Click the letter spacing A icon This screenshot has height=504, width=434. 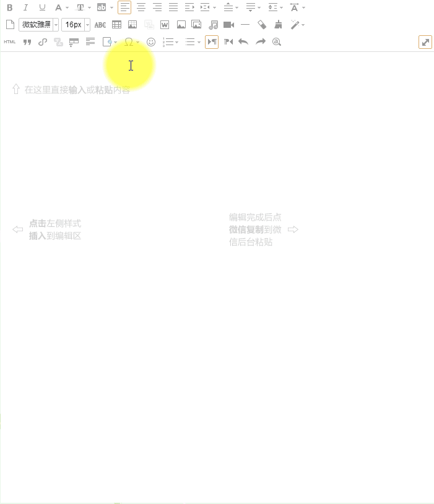(x=294, y=7)
